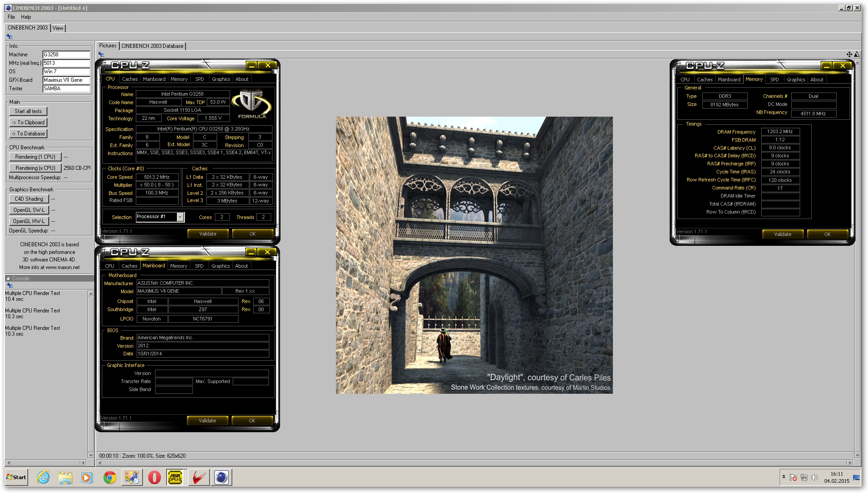Select the CINEBENCH 2003 Database tab

152,46
